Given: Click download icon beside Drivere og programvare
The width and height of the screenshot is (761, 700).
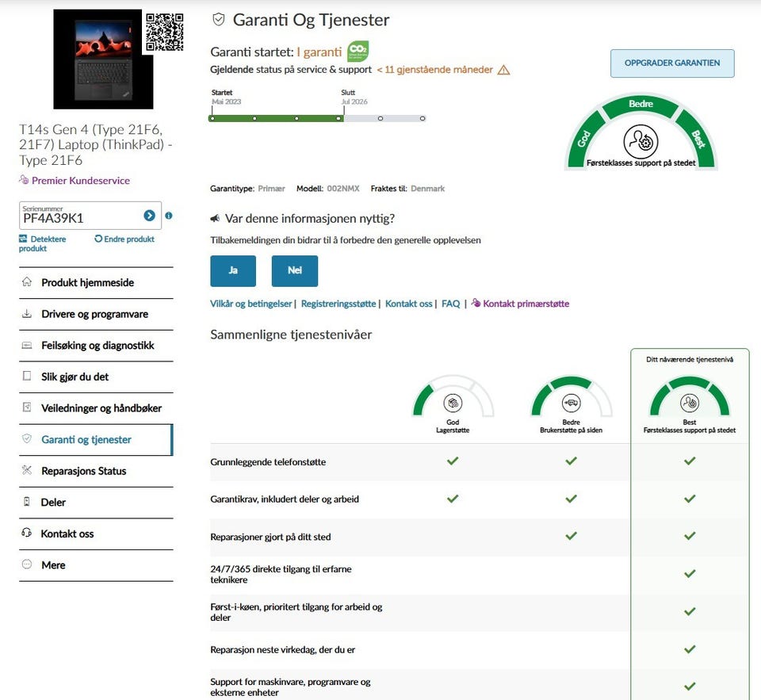Looking at the screenshot, I should 27,314.
